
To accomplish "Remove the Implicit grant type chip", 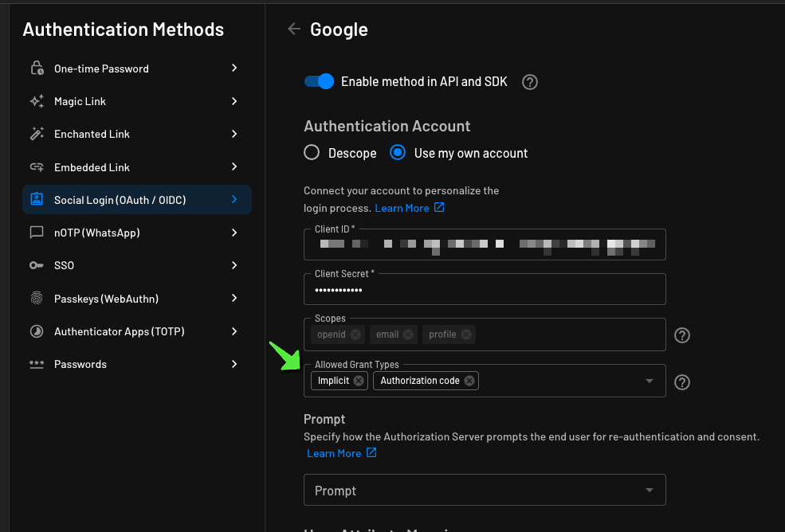I will (x=359, y=380).
